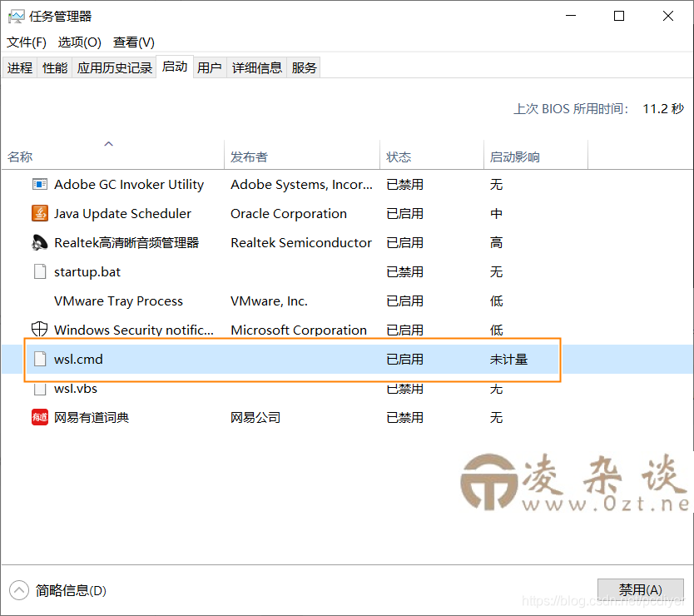The image size is (694, 616).
Task: Click the 上次 BIOS 所用时间 label
Action: [571, 108]
